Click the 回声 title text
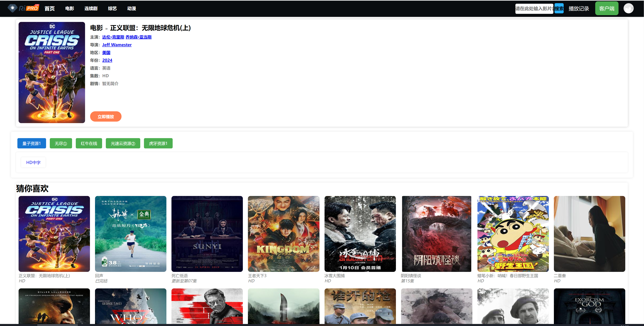The height and width of the screenshot is (326, 644). (99, 276)
